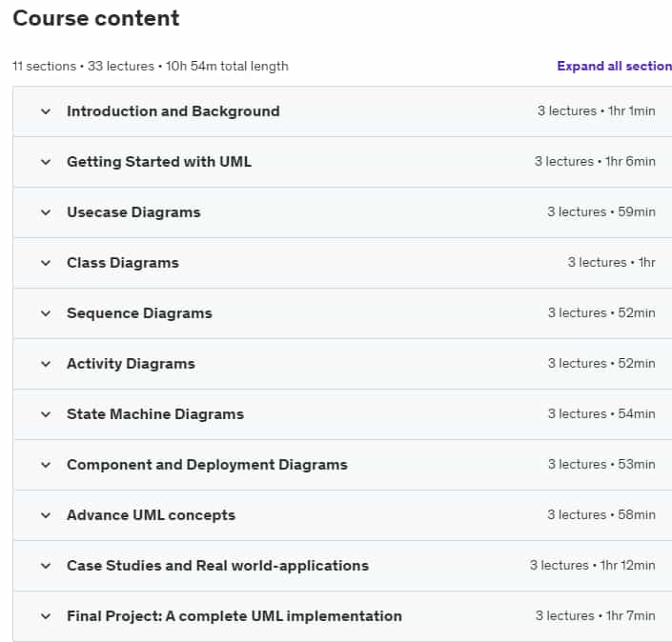672x642 pixels.
Task: Expand the Getting Started with UML chevron
Action: pyautogui.click(x=46, y=162)
